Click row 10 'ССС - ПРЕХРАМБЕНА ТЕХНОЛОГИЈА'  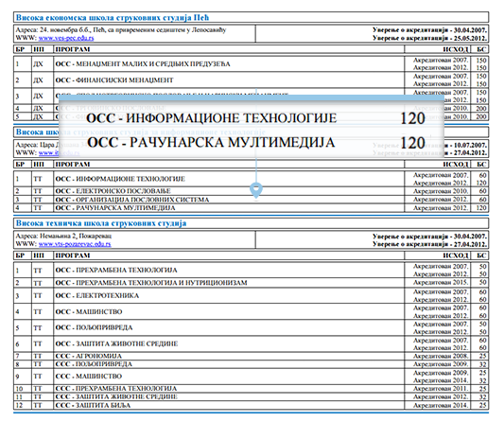tap(251, 389)
